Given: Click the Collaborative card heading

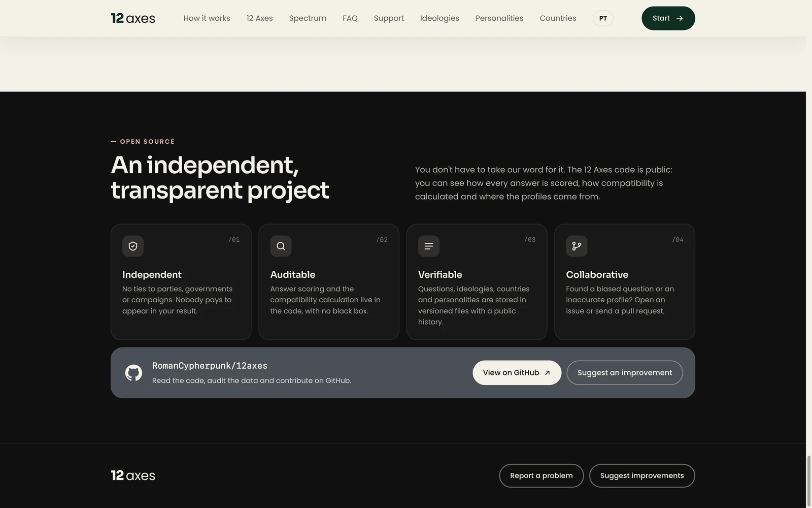Looking at the screenshot, I should tap(597, 275).
